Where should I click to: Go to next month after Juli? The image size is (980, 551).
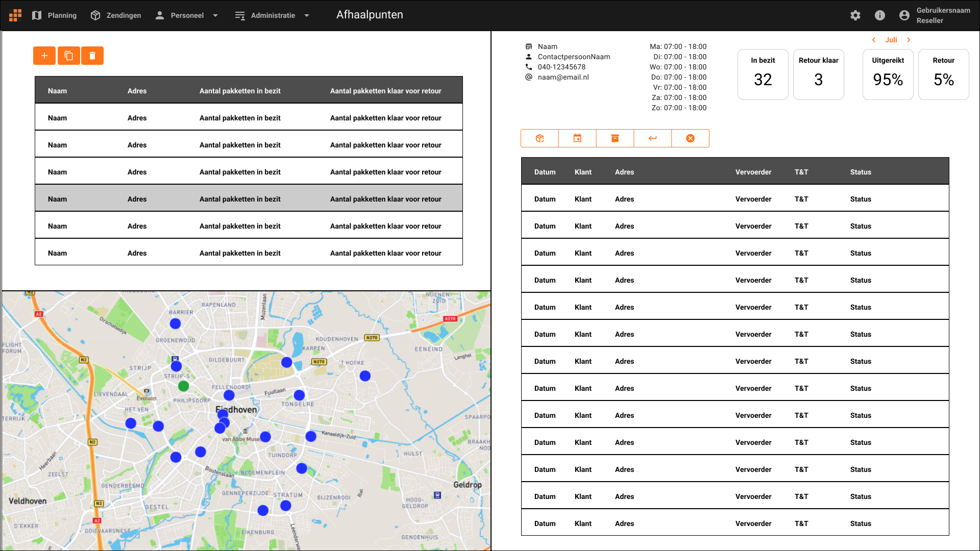909,40
